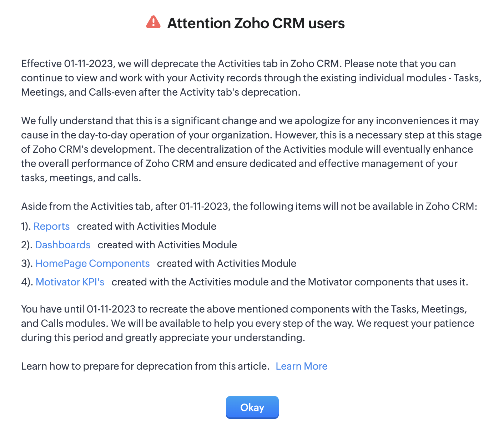Follow the Learn More link
The width and height of the screenshot is (504, 426).
pyautogui.click(x=302, y=366)
